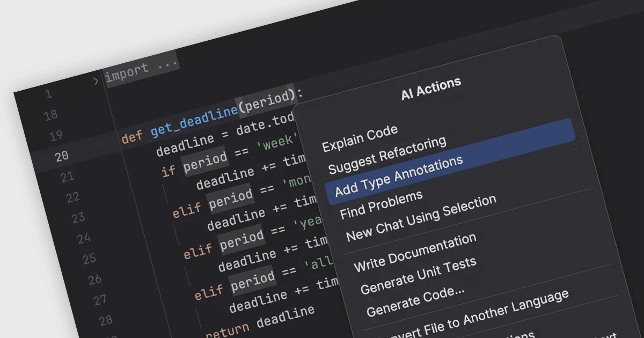Click line number 26 in gutter
The height and width of the screenshot is (338, 644).
pos(95,280)
